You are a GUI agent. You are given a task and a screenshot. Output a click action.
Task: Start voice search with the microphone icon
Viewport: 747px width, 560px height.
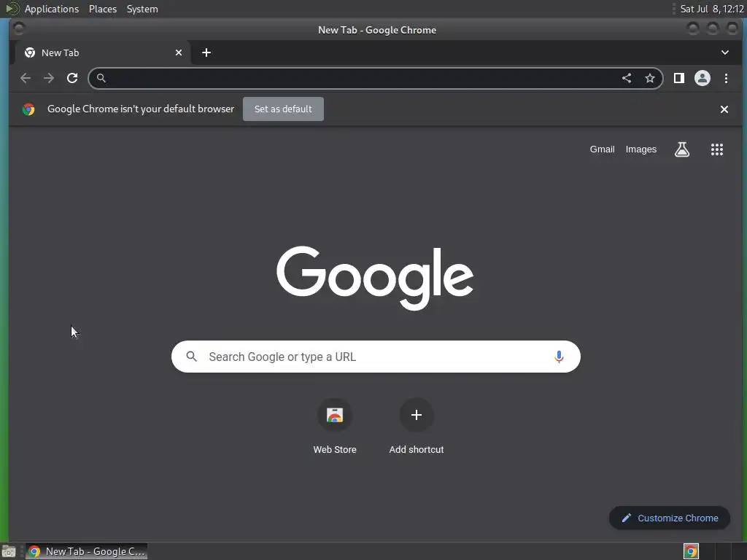pos(559,357)
